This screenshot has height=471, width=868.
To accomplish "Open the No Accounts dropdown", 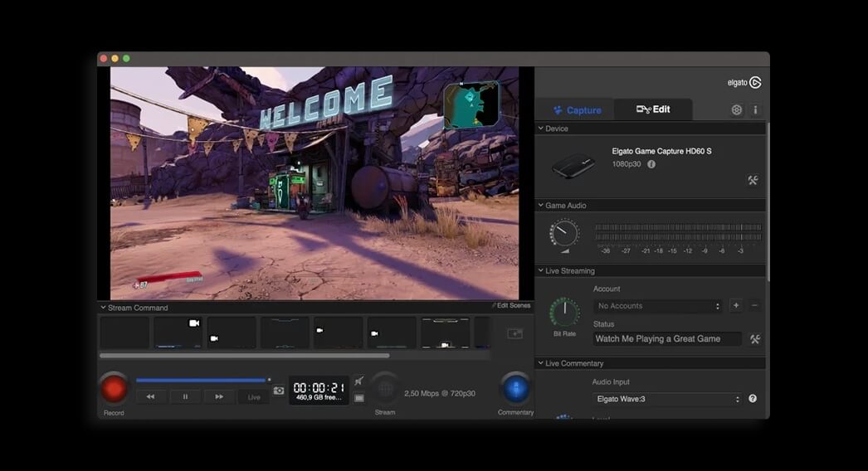I will pos(659,306).
